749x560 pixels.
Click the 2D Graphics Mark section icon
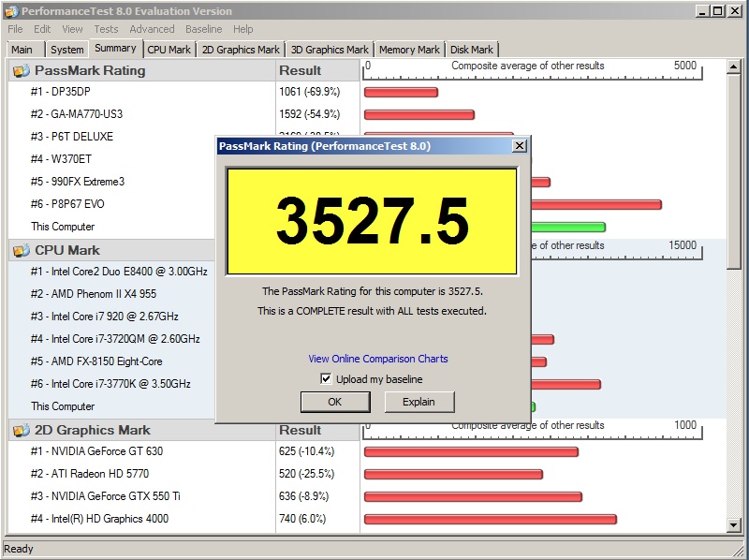point(21,431)
